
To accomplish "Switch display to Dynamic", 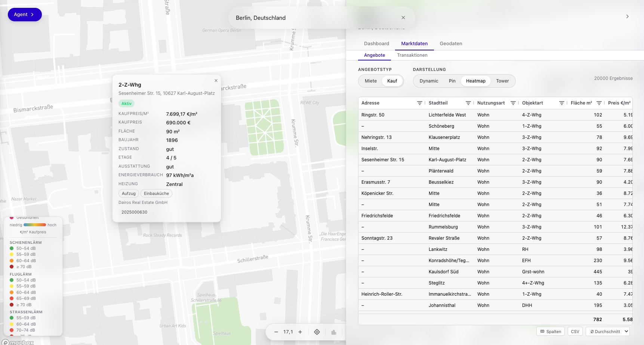I will (x=429, y=81).
